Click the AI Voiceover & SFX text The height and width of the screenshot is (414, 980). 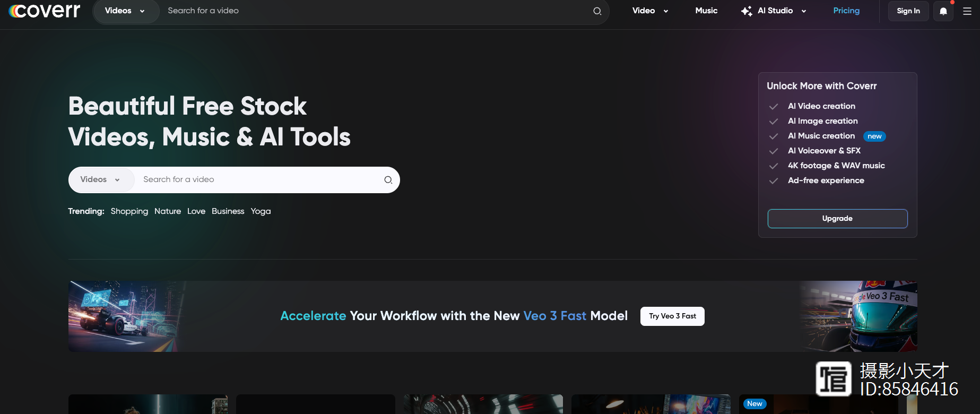tap(824, 151)
